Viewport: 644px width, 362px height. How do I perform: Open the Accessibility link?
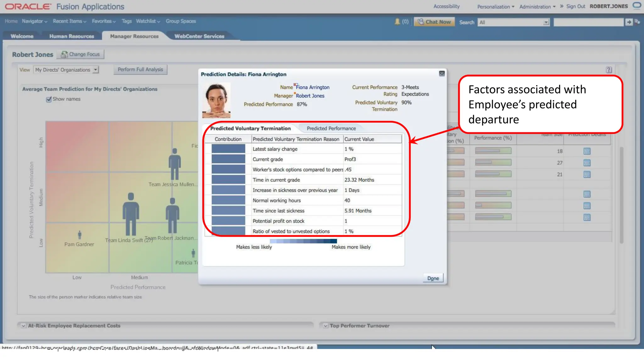[x=447, y=6]
